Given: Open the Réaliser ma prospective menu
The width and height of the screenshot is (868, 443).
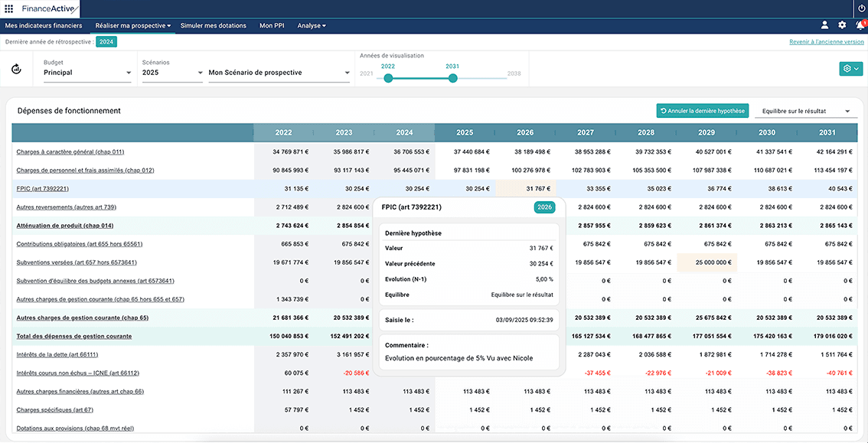Looking at the screenshot, I should 132,25.
